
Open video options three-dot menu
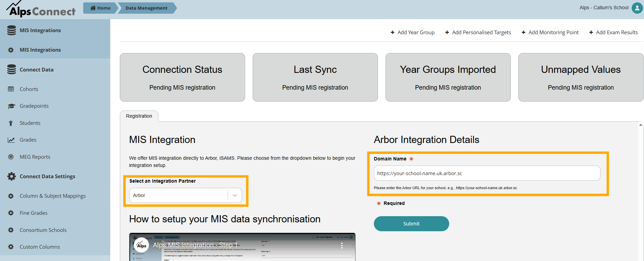coord(341,245)
